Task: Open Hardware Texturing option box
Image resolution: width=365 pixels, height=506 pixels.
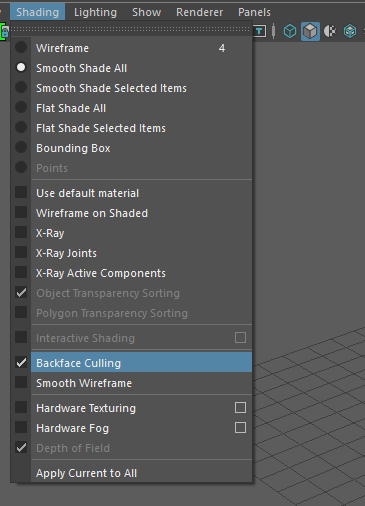Action: tap(240, 407)
